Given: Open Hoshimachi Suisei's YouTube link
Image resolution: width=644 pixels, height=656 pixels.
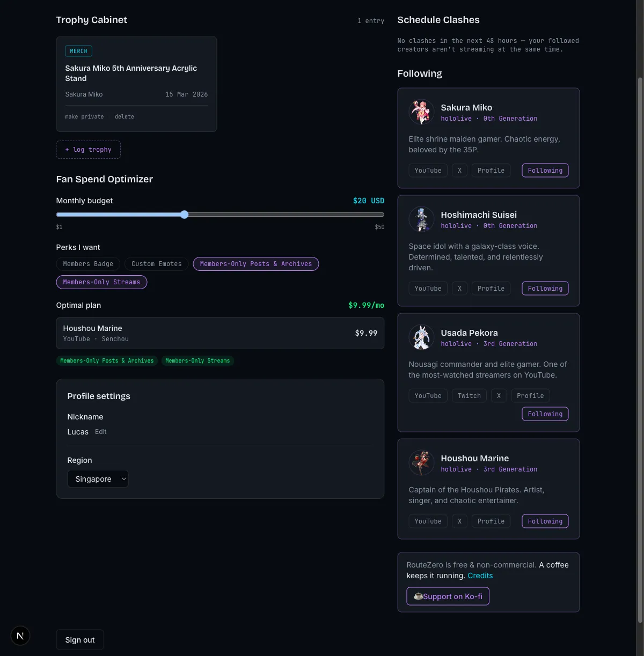Looking at the screenshot, I should (428, 289).
